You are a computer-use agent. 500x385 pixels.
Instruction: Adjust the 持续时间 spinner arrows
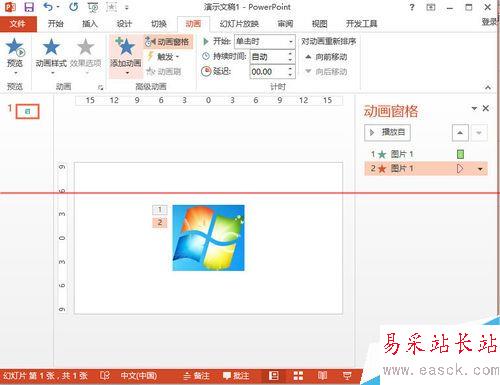coord(290,57)
